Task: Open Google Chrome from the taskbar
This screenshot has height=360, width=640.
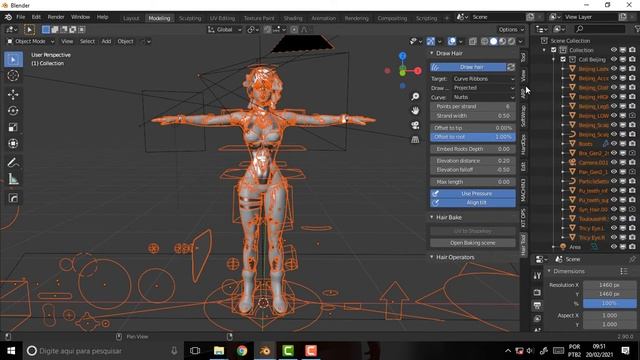Action: 242,351
